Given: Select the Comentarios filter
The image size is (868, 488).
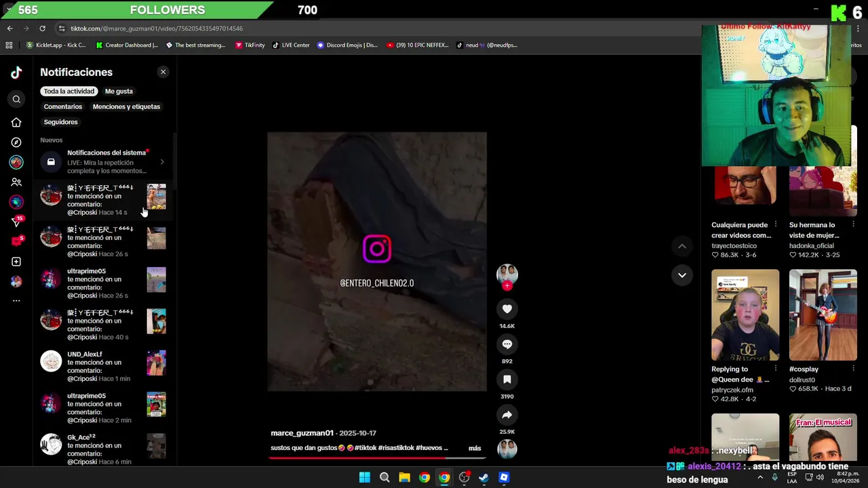Looking at the screenshot, I should pyautogui.click(x=62, y=106).
